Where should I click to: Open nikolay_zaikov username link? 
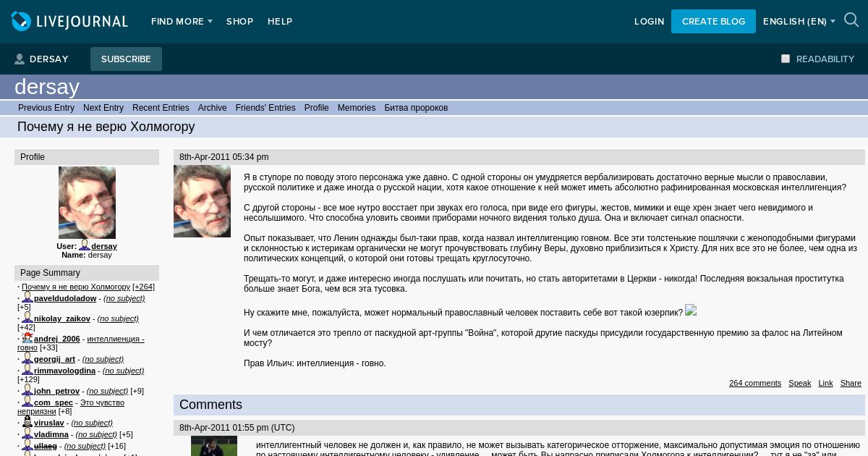pos(62,318)
